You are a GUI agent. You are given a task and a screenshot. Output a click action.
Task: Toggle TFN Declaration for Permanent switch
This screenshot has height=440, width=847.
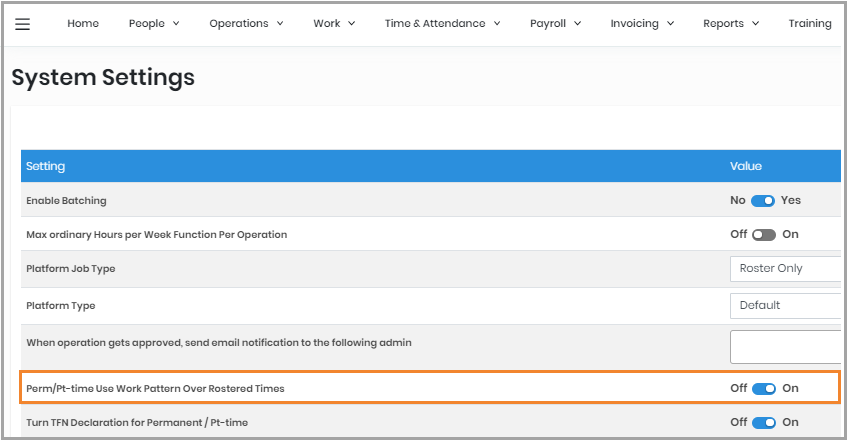coord(764,423)
